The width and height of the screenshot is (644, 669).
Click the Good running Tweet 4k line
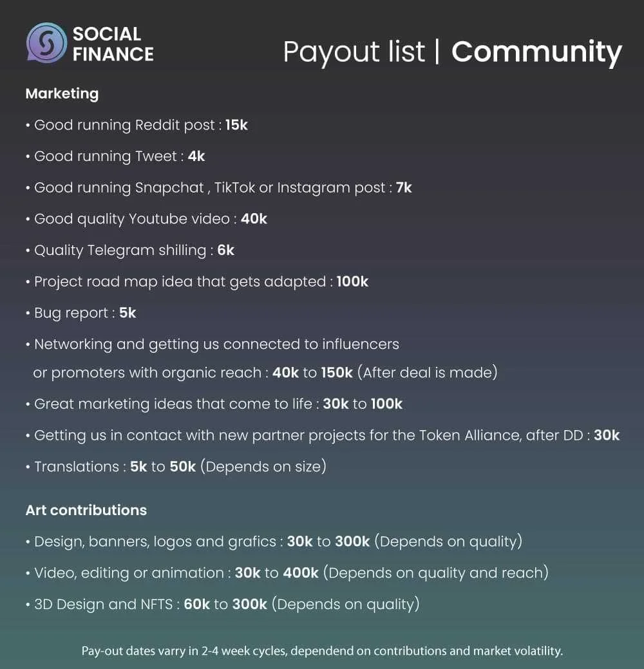tap(115, 156)
